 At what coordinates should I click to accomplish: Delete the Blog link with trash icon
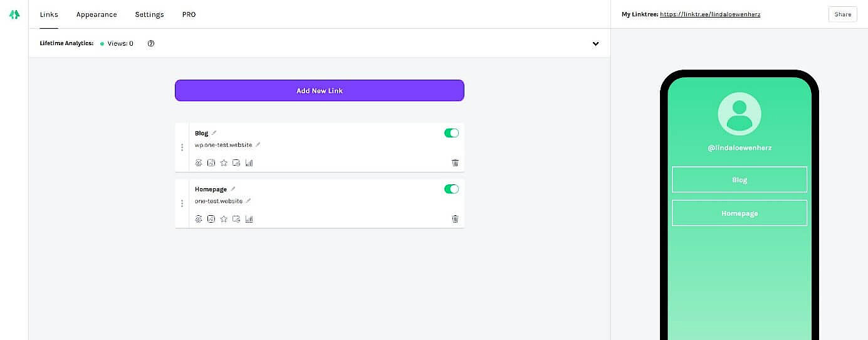coord(455,163)
